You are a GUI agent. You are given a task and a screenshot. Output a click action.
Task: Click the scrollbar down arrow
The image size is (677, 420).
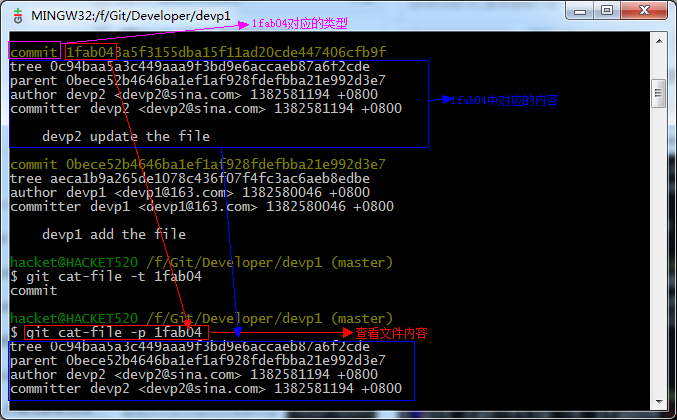[659, 401]
